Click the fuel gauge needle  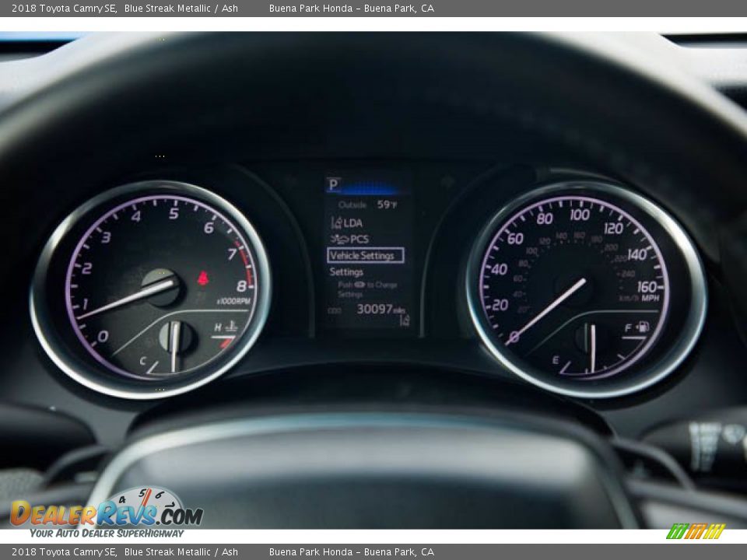(x=593, y=348)
